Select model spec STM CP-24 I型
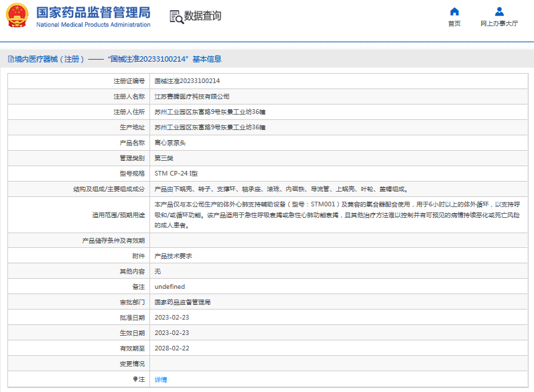534x392 pixels. coord(176,174)
